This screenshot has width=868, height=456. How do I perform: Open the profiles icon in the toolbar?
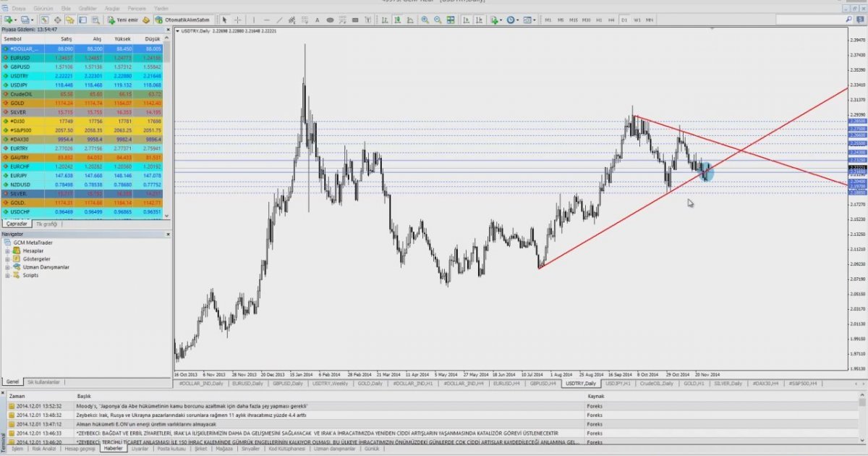coord(25,20)
